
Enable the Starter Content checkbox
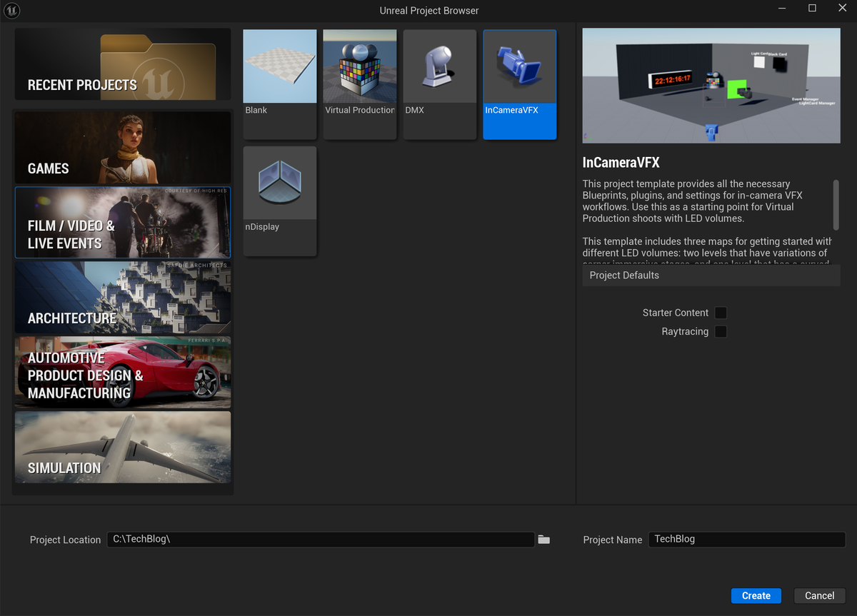(x=721, y=313)
